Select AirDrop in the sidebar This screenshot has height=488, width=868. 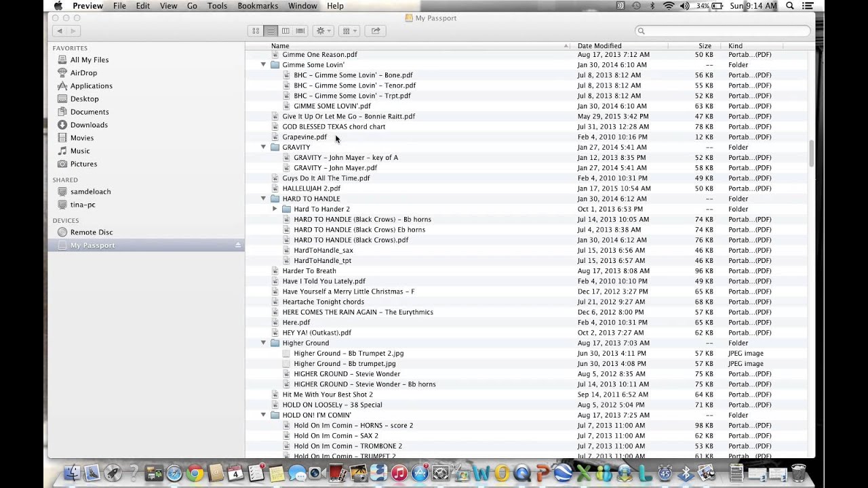pyautogui.click(x=83, y=73)
